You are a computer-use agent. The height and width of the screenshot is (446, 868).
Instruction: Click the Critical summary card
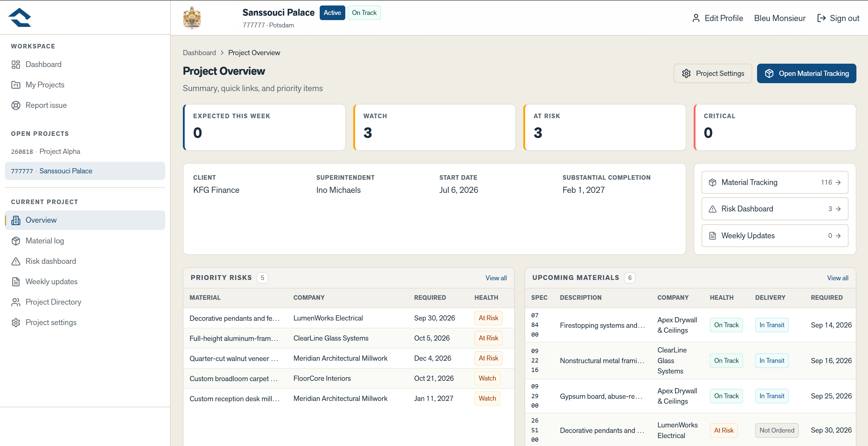[775, 127]
